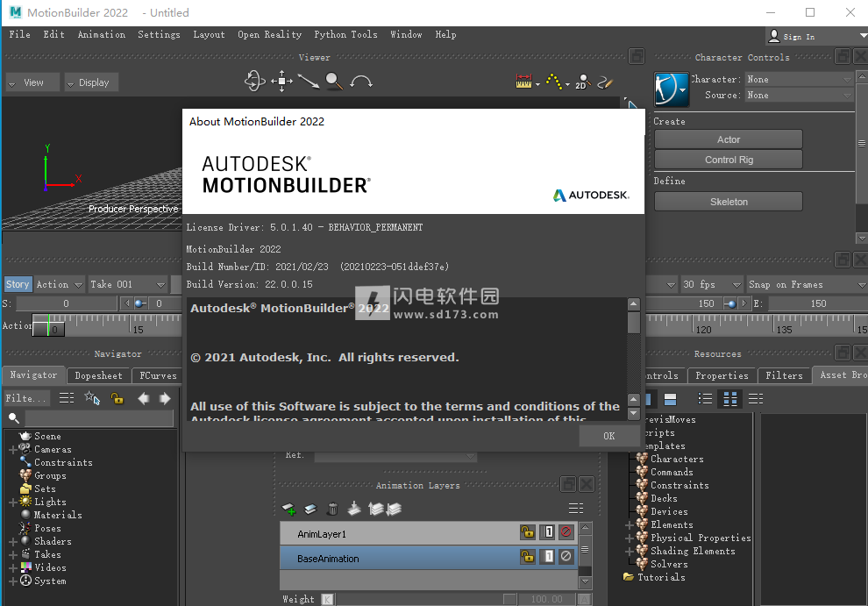Image resolution: width=868 pixels, height=606 pixels.
Task: Switch Resources to list view icon
Action: pos(705,398)
